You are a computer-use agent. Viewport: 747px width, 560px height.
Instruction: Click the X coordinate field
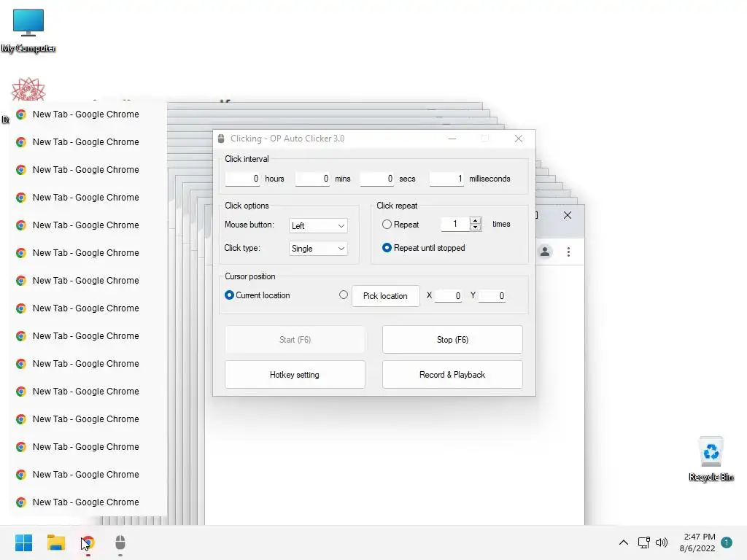click(x=449, y=296)
